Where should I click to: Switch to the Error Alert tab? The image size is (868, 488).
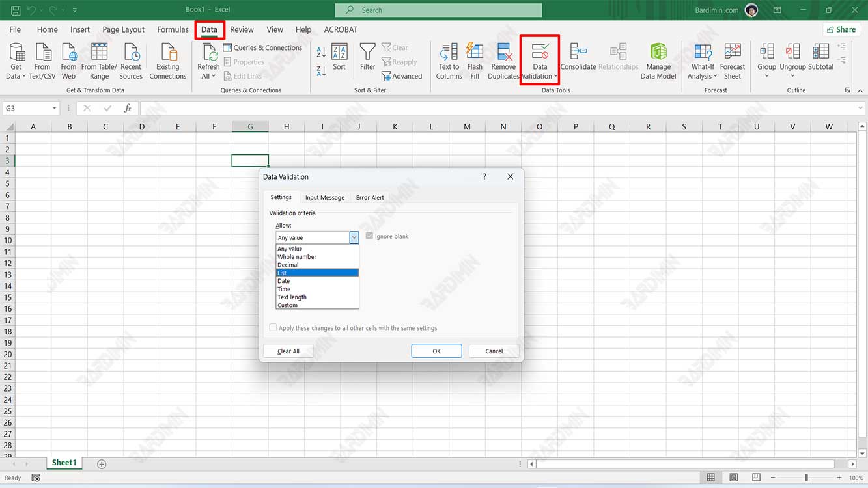pyautogui.click(x=369, y=197)
